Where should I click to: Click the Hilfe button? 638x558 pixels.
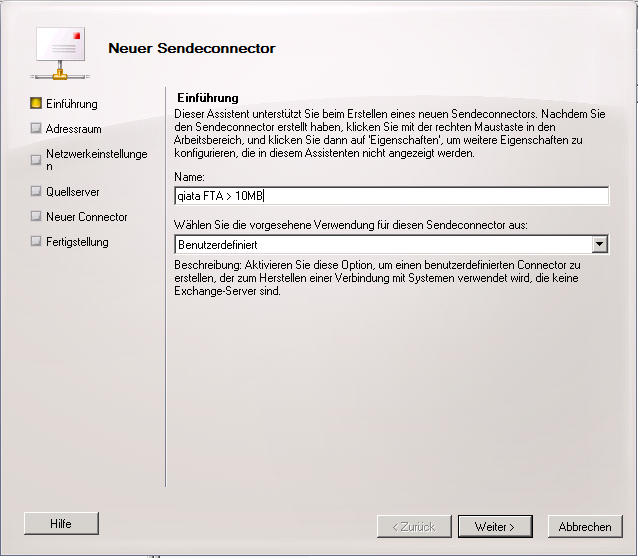point(61,524)
